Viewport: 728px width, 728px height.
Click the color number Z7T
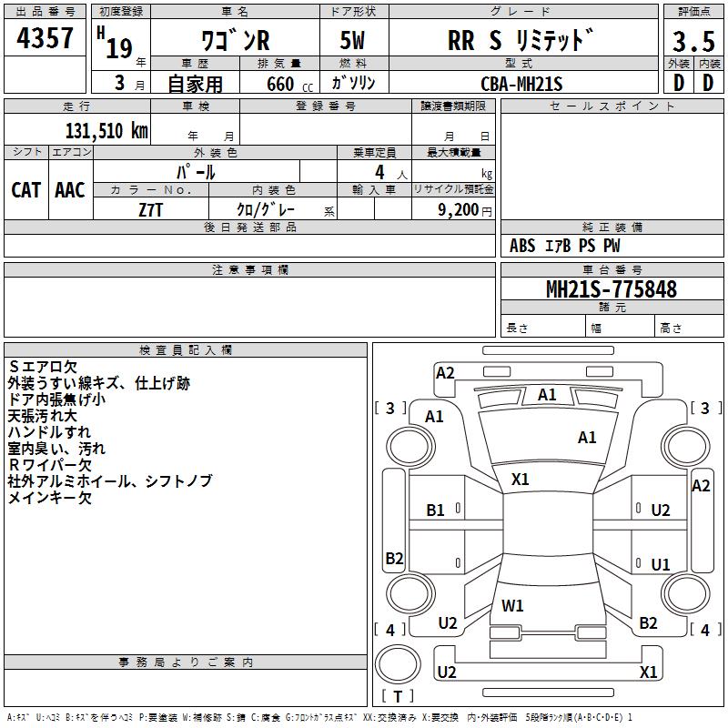[151, 209]
